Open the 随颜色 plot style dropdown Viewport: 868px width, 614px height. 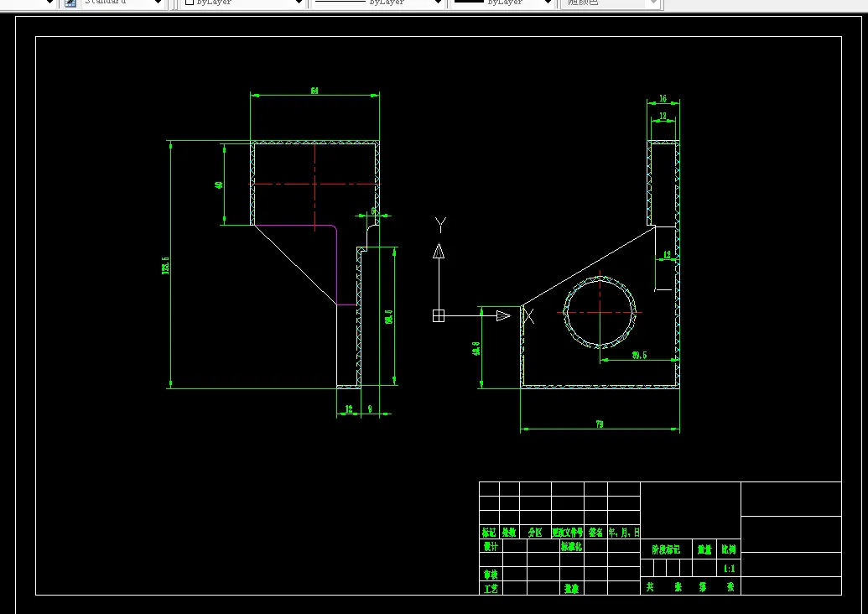coord(611,3)
